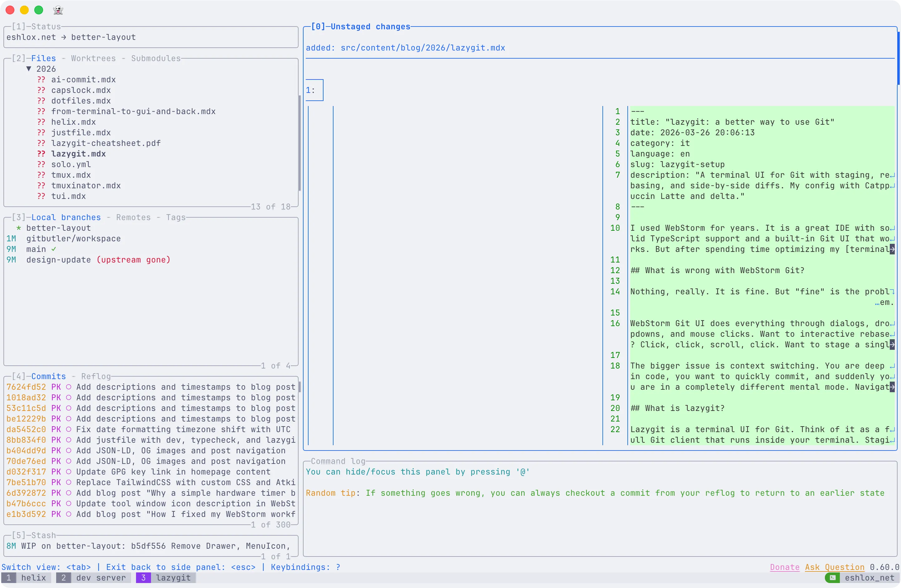This screenshot has height=588, width=901.
Task: Switch to the Reflog tab
Action: 96,377
